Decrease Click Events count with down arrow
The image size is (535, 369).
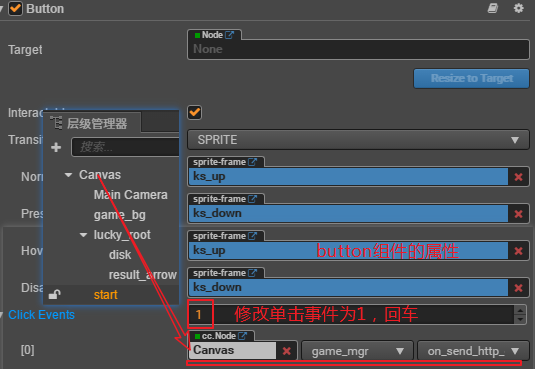point(520,319)
